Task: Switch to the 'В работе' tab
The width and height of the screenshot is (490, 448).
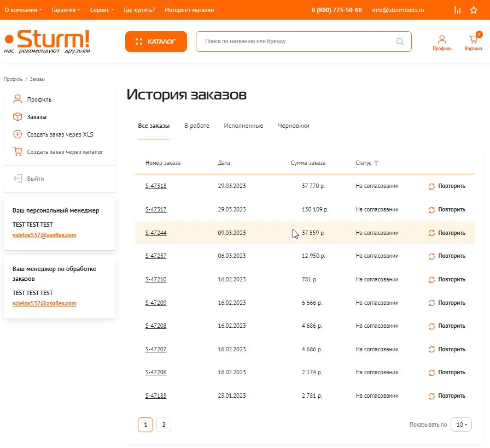Action: click(196, 126)
